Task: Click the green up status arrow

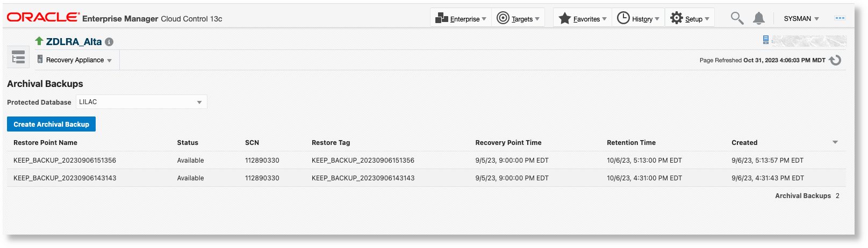Action: 39,41
